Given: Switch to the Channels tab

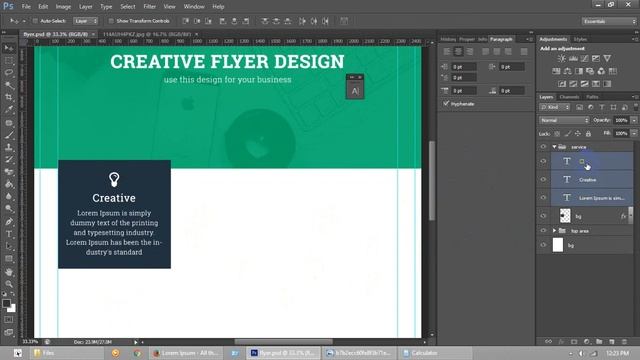Looking at the screenshot, I should (x=569, y=97).
